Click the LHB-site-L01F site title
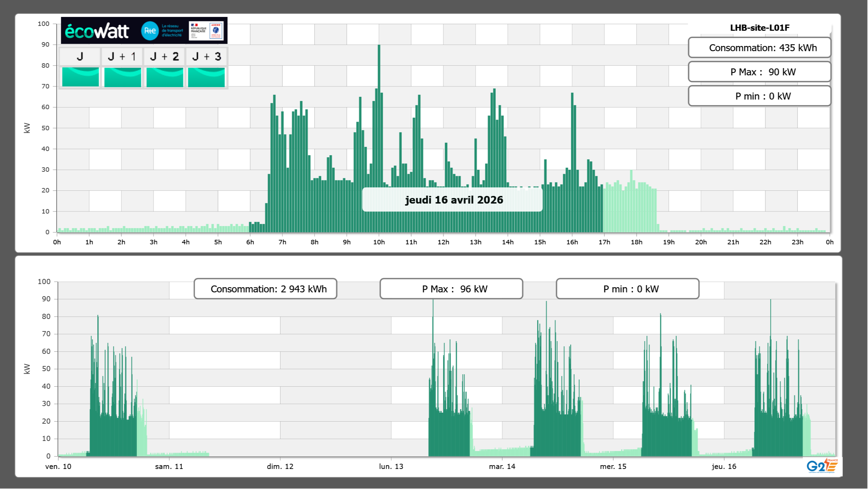Screen dimensions: 868x489 tap(759, 28)
